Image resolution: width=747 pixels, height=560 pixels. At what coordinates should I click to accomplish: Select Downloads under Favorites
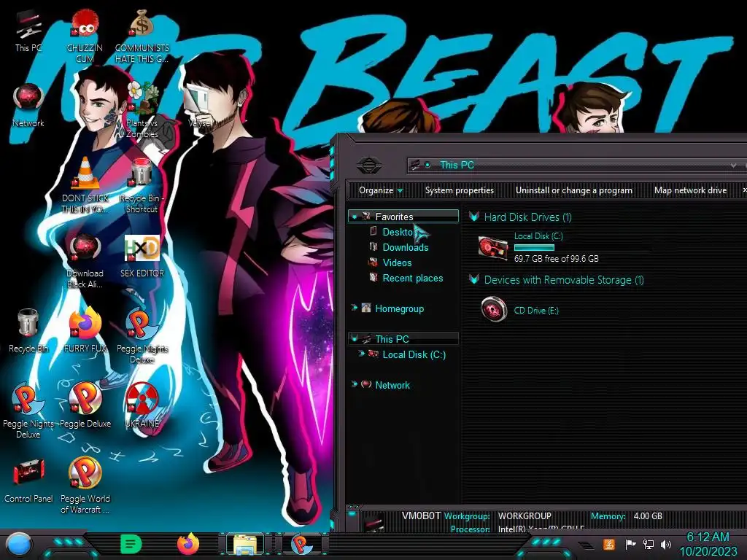pos(406,248)
